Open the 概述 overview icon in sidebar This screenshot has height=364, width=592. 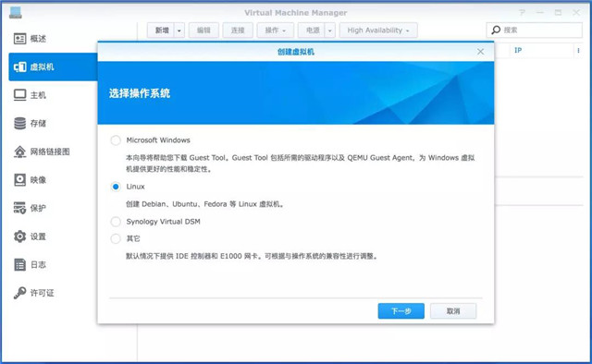coord(19,39)
